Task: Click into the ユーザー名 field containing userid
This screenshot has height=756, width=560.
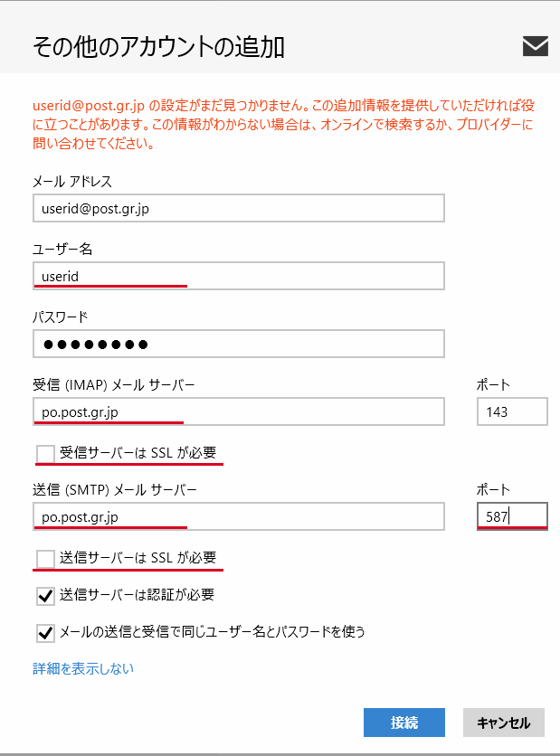Action: (x=239, y=276)
